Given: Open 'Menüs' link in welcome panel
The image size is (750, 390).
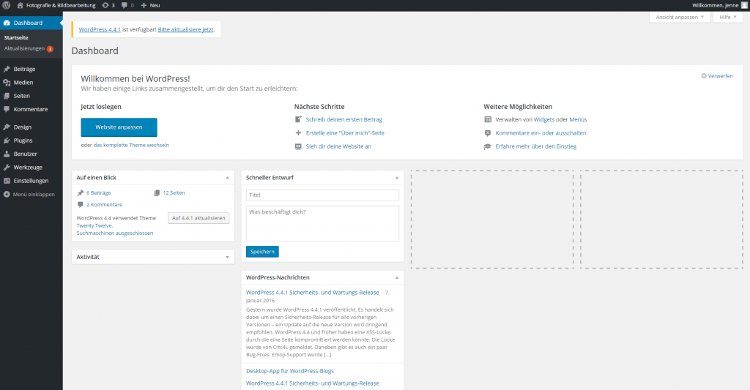Looking at the screenshot, I should pyautogui.click(x=578, y=119).
